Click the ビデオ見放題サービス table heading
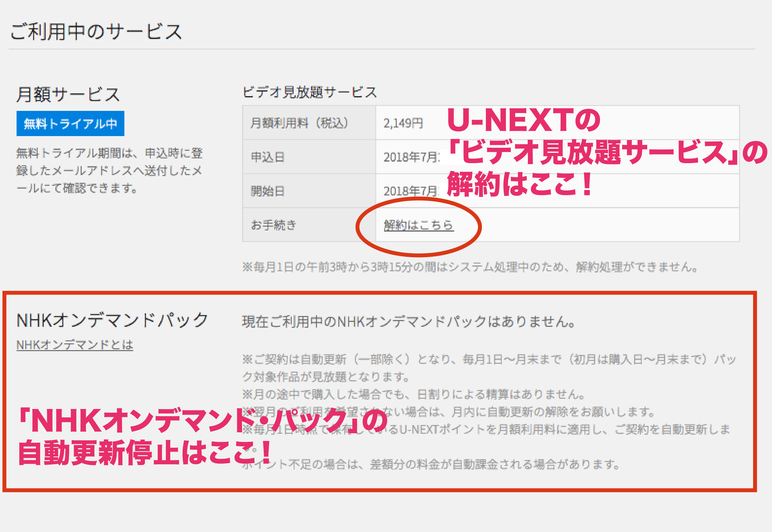 pyautogui.click(x=310, y=92)
